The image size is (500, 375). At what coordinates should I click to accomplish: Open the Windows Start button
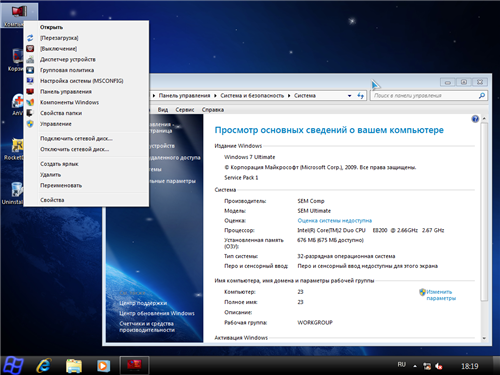click(x=13, y=365)
